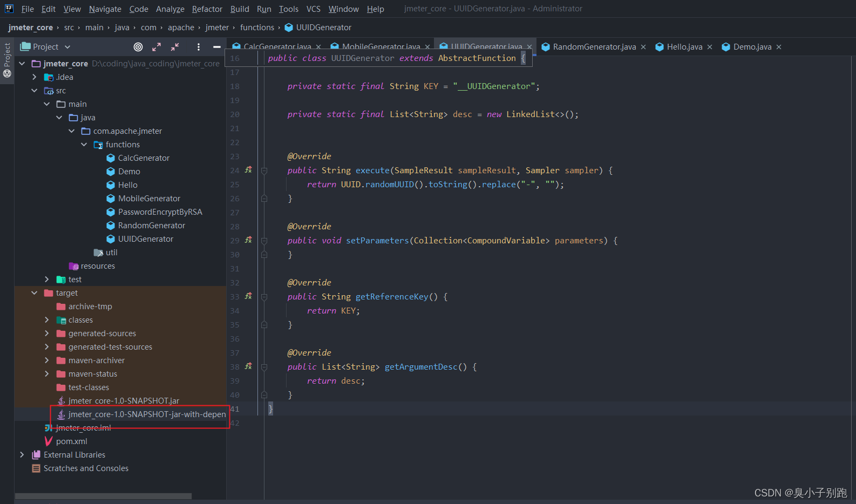Click the Project panel horizontal scrollbar
This screenshot has width=856, height=504.
click(x=103, y=496)
